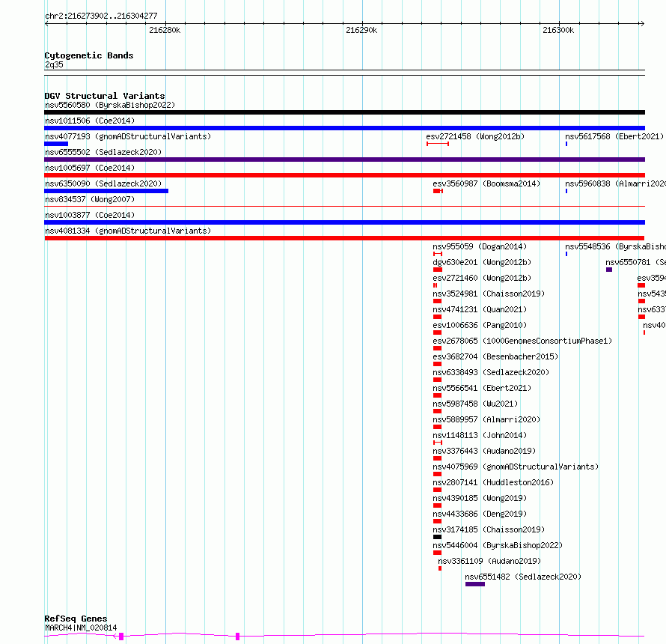Viewport: 666px width, 644px height.
Task: Open nsv4081334 (gnomADStructuralVariants) label
Action: (128, 231)
